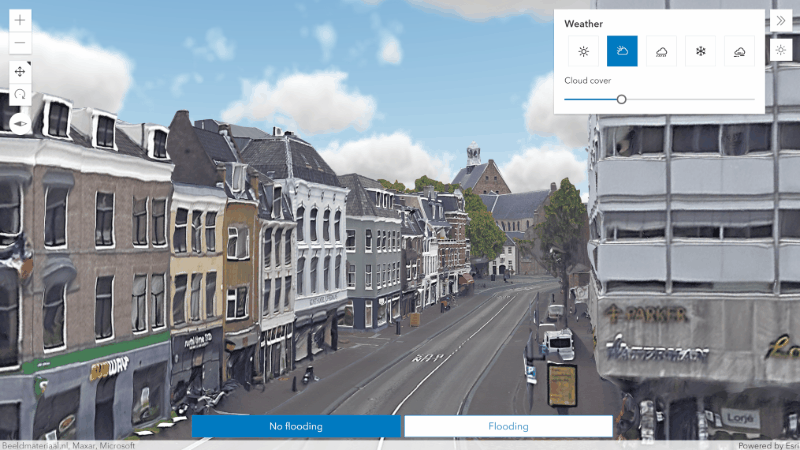Select the cloudy weather icon
800x450 pixels.
(x=622, y=51)
